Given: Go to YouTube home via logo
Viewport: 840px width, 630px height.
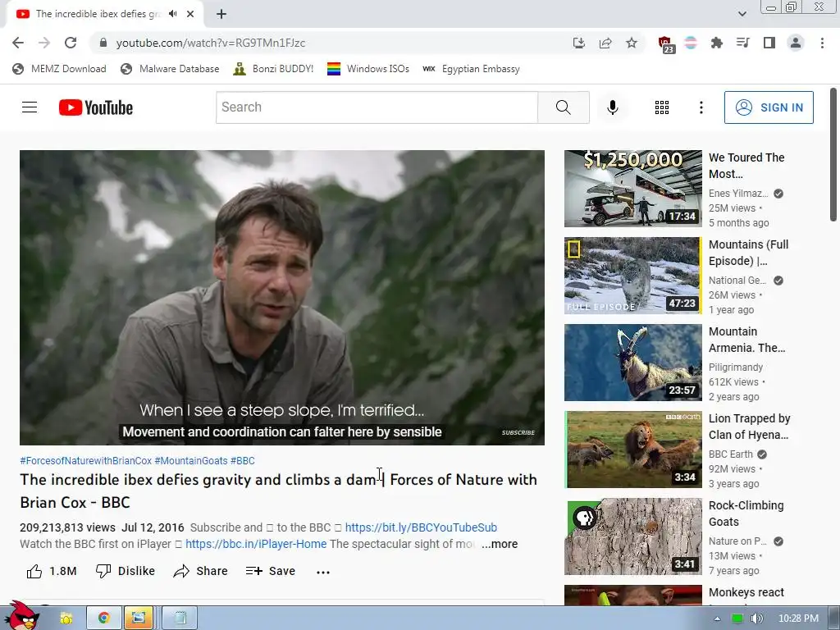Looking at the screenshot, I should click(x=96, y=107).
